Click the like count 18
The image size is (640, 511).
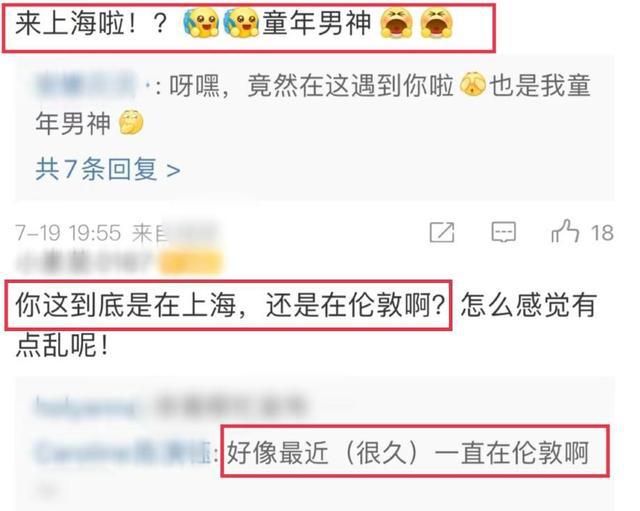tap(602, 233)
